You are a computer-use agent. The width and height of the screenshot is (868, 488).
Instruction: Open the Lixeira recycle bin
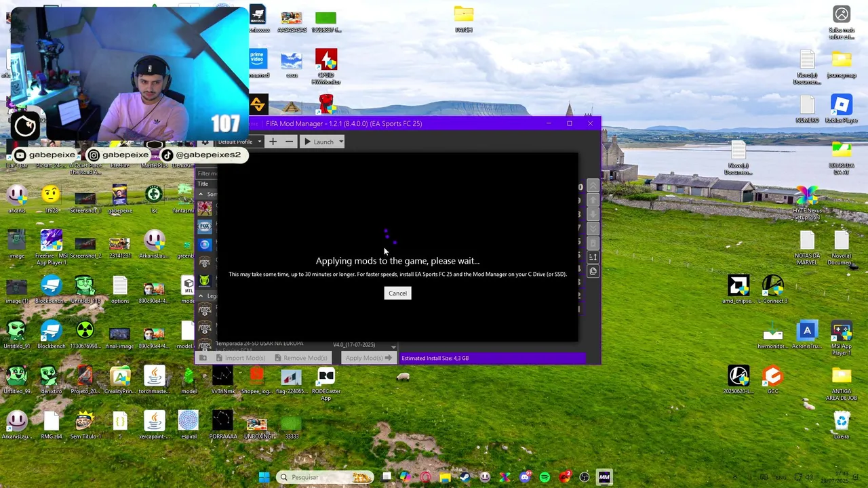(x=842, y=424)
